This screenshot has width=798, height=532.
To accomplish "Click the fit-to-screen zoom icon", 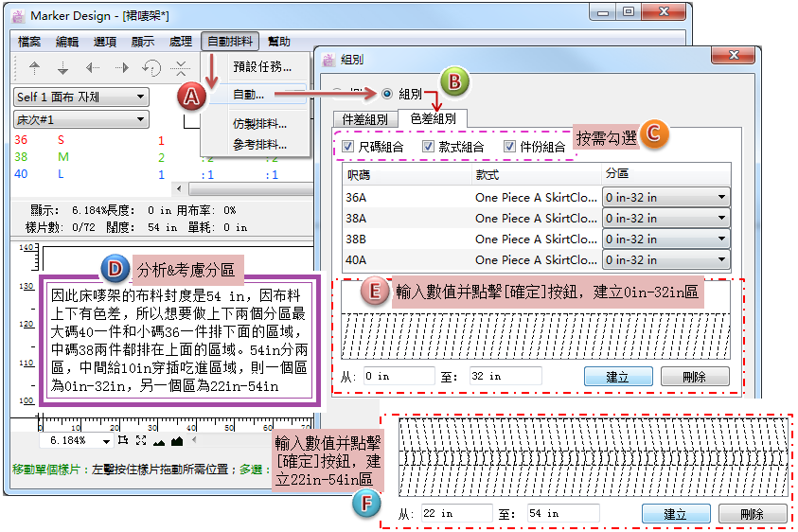I will pos(140,441).
